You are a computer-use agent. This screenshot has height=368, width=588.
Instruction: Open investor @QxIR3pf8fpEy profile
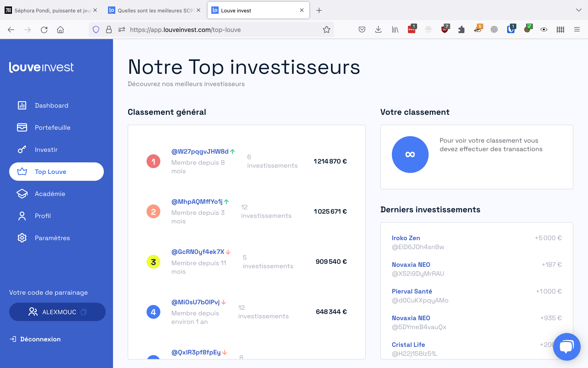click(196, 352)
